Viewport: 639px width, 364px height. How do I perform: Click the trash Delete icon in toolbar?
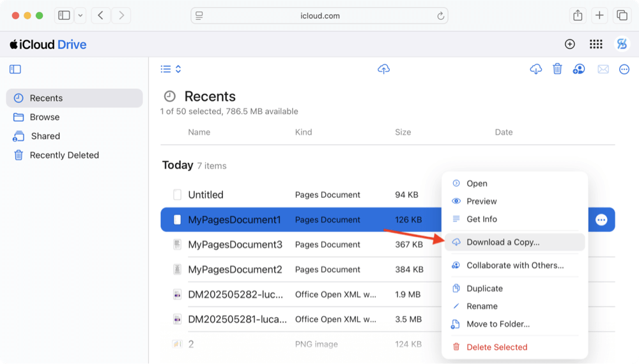click(x=557, y=69)
